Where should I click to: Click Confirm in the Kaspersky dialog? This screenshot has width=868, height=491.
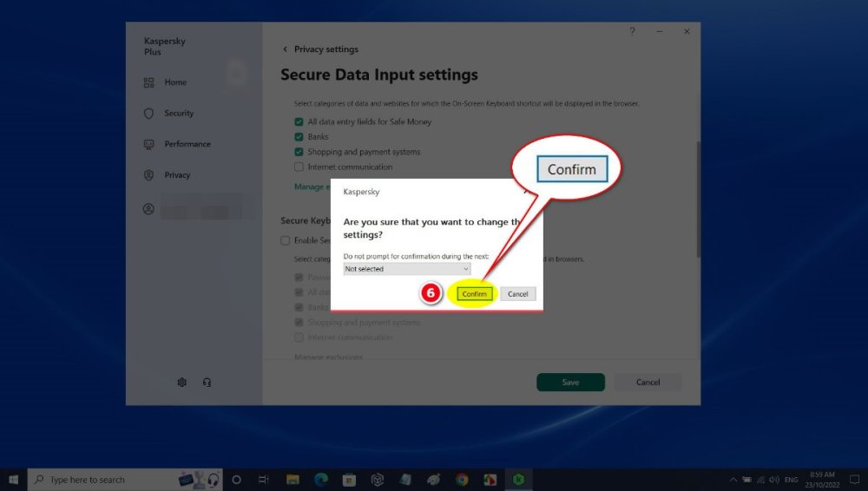[x=475, y=294]
